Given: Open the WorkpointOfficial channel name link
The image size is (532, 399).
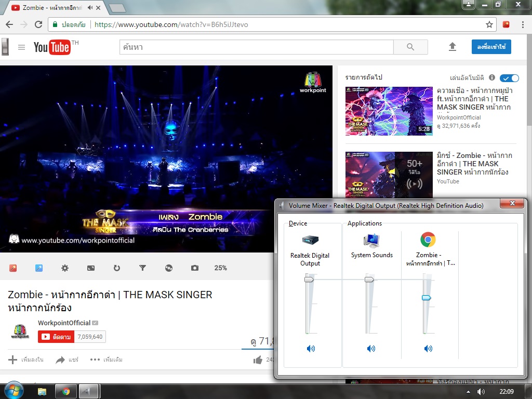Looking at the screenshot, I should tap(64, 323).
